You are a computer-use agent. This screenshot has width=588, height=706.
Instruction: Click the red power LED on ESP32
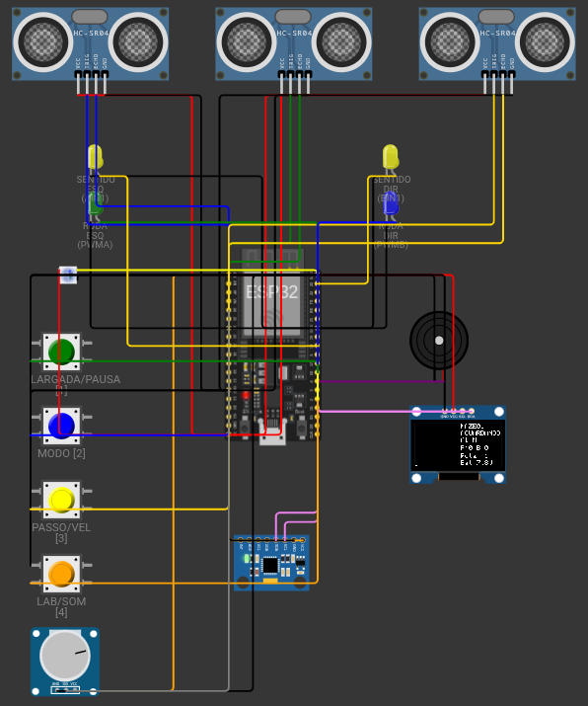click(x=246, y=396)
